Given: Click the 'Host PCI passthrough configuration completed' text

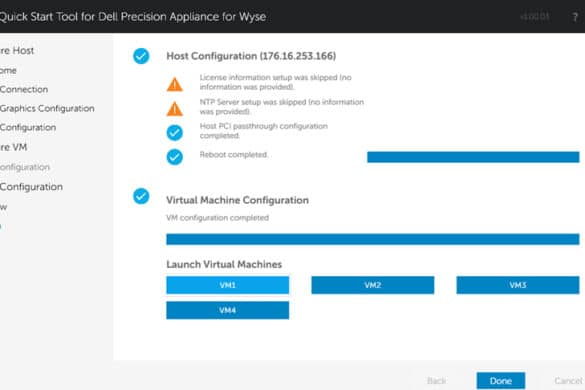Looking at the screenshot, I should coord(263,131).
